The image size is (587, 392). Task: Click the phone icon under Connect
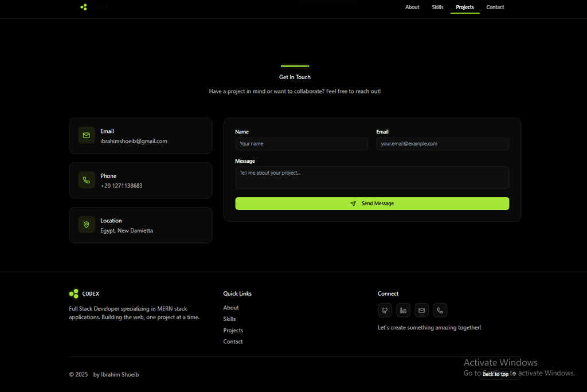(x=440, y=311)
